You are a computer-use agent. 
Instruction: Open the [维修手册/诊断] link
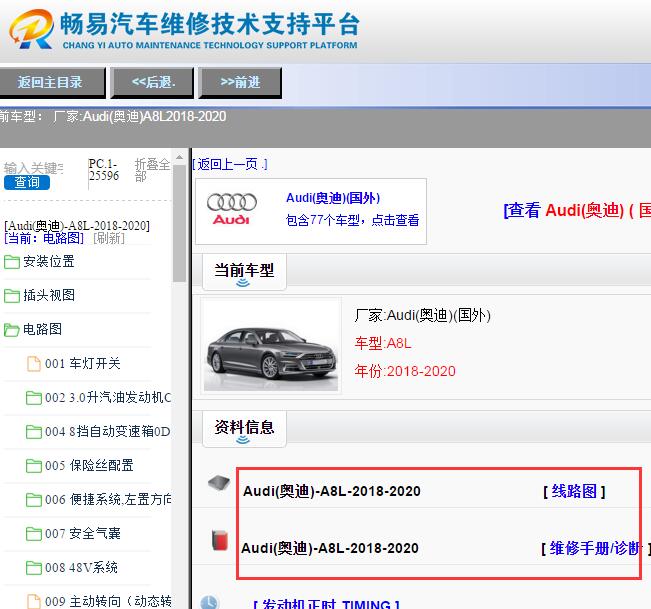595,549
